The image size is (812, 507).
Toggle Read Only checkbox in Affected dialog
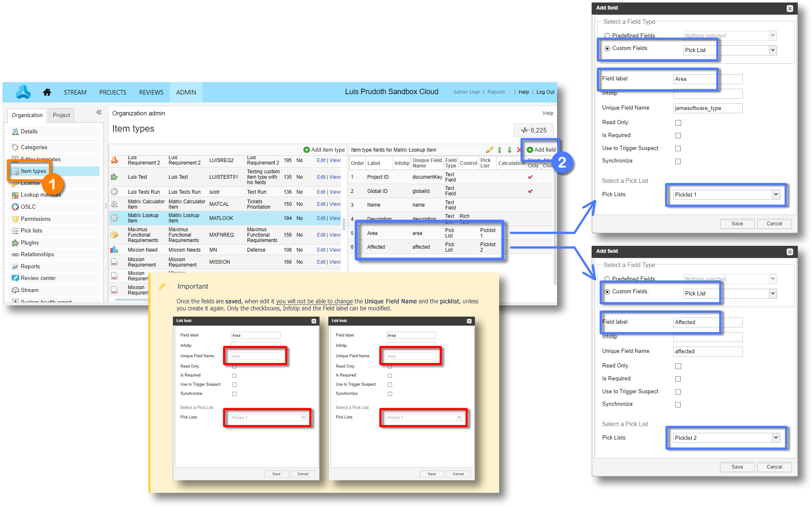pyautogui.click(x=678, y=366)
